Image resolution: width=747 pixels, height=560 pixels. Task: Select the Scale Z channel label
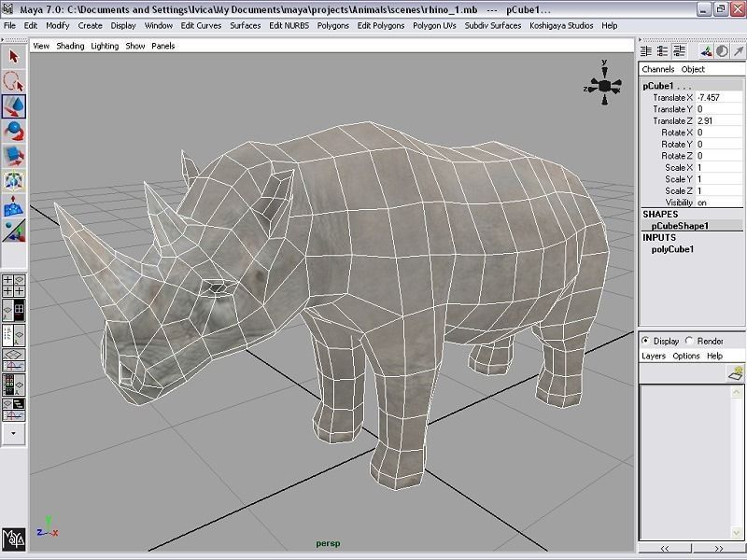[679, 191]
